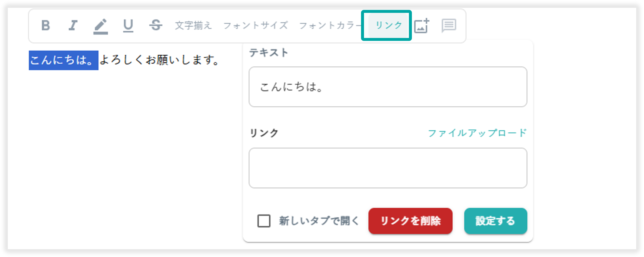Click the highlighted こんにちは。 text in the editor
Screen dimensions: 644x257
[x=63, y=60]
